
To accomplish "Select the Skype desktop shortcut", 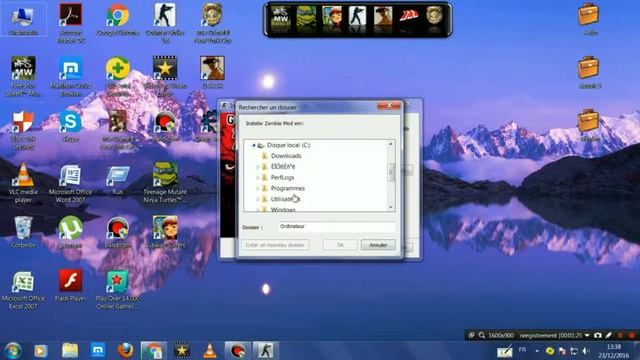I will pyautogui.click(x=70, y=127).
